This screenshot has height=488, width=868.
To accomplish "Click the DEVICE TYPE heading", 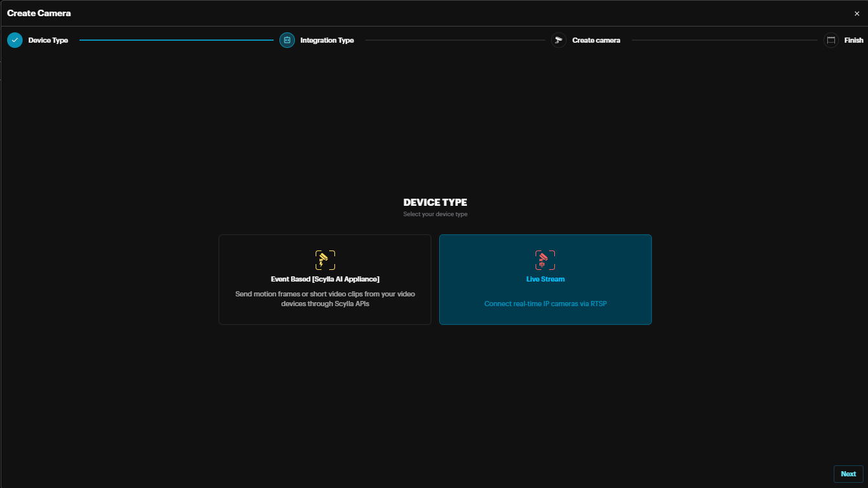I will tap(435, 203).
